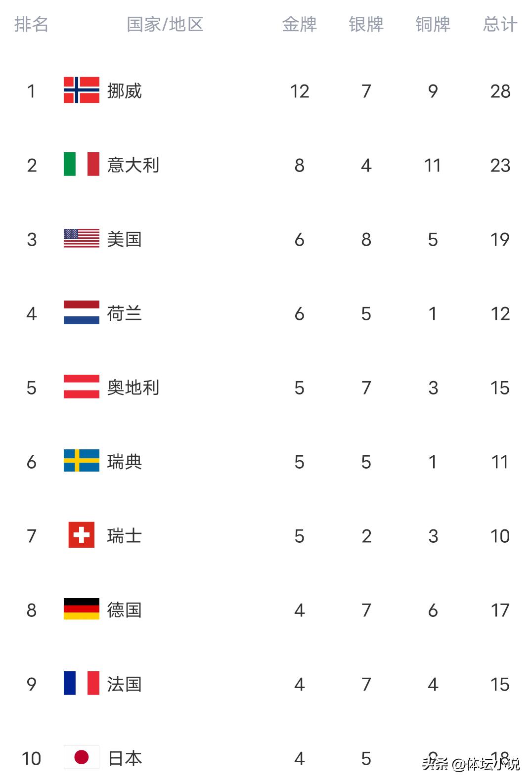
Task: Click the 国家/地区 column header
Action: coord(165,24)
